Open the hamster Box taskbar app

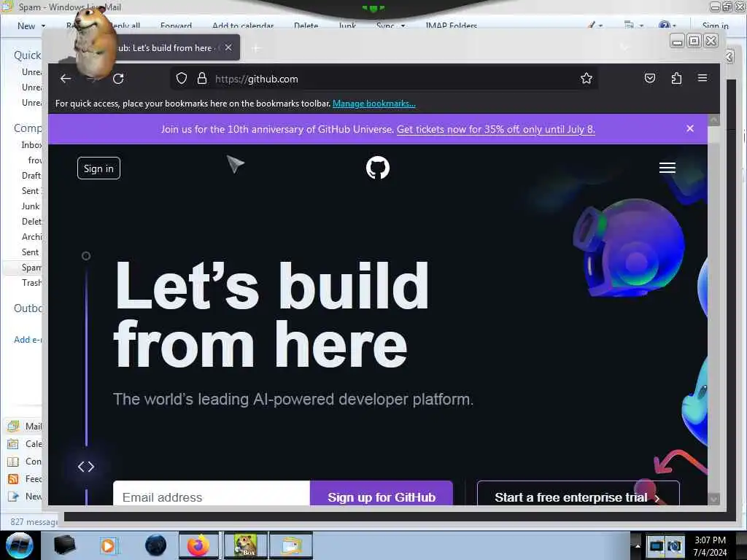(245, 545)
